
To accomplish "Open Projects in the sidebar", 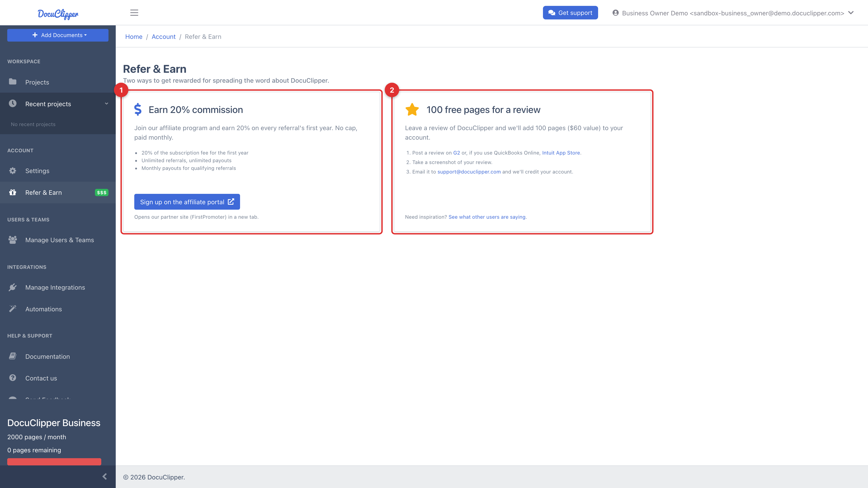I will [x=58, y=82].
